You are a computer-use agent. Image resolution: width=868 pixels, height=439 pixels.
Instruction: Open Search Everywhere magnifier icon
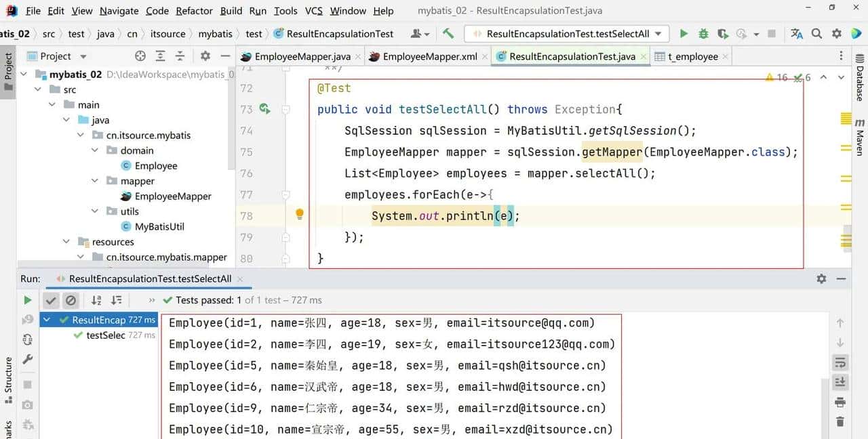coord(817,33)
